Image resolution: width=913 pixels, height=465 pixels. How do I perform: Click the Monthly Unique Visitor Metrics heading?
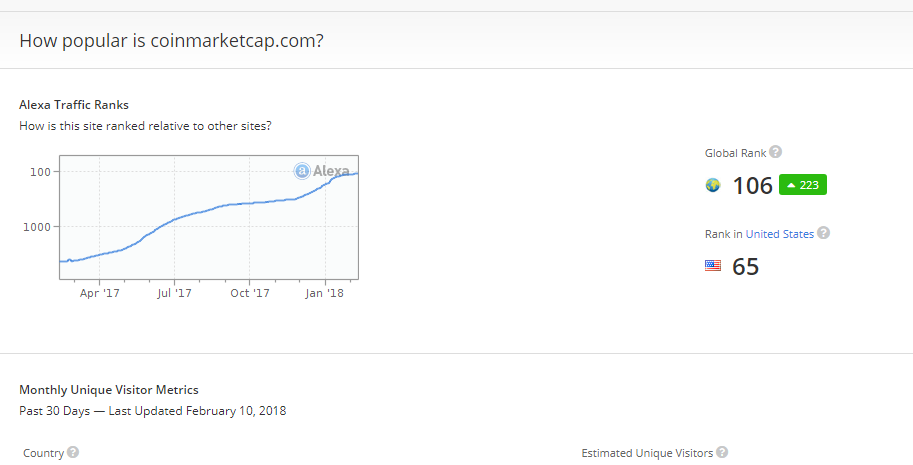coord(109,390)
